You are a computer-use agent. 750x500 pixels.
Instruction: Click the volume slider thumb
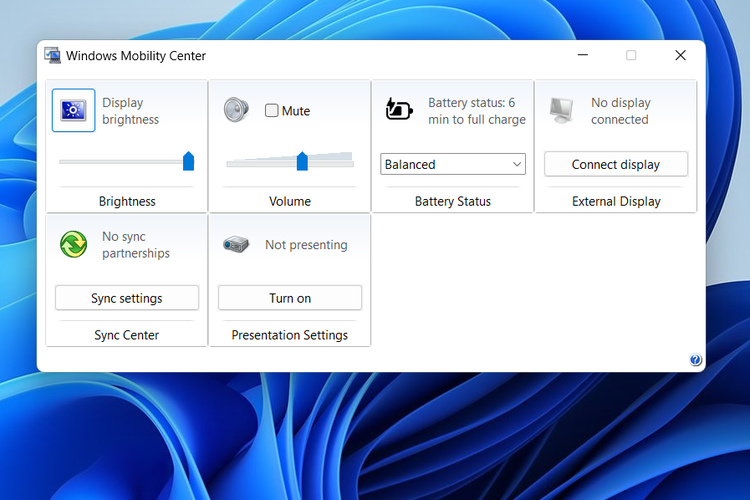click(302, 161)
